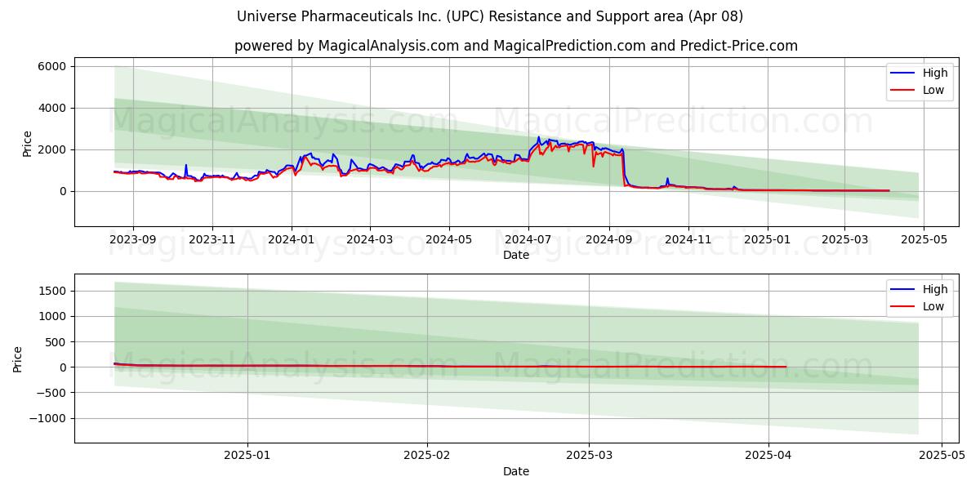980x490 pixels.
Task: Click the chart title mentioning Universe Pharmaceuticals Inc.
Action: coord(490,16)
